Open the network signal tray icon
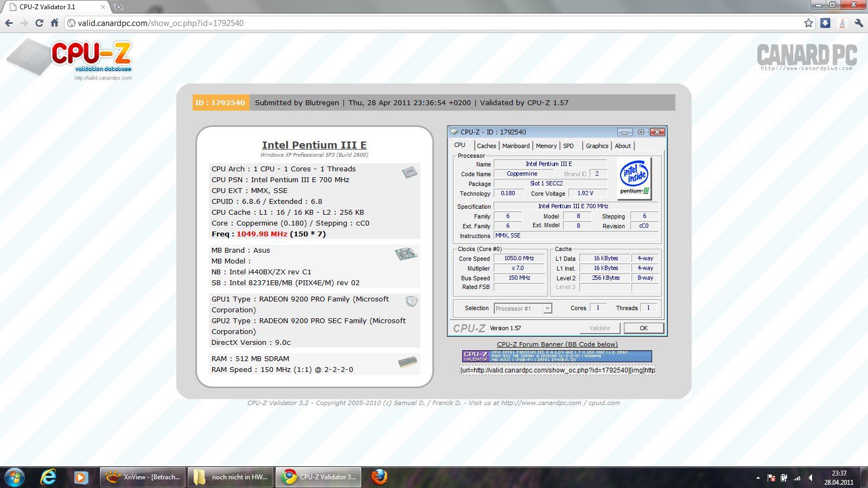The width and height of the screenshot is (868, 488). [797, 478]
